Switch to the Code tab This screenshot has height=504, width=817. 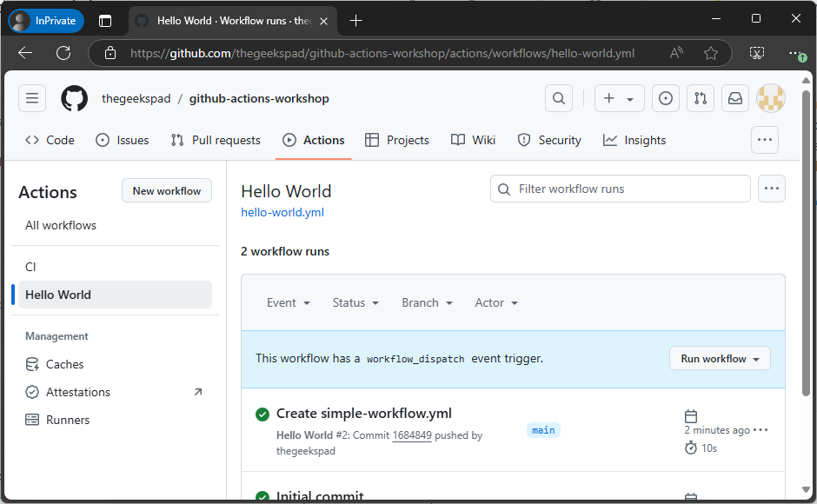(50, 140)
